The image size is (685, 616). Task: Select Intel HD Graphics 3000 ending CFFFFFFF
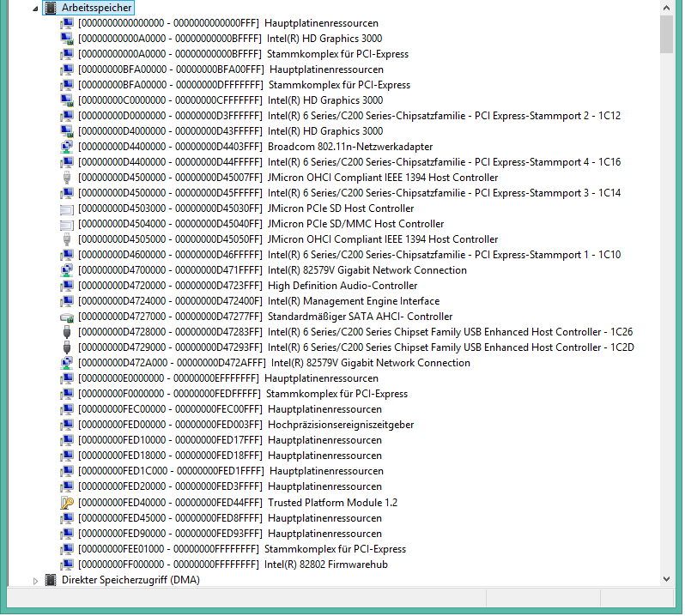pos(230,101)
